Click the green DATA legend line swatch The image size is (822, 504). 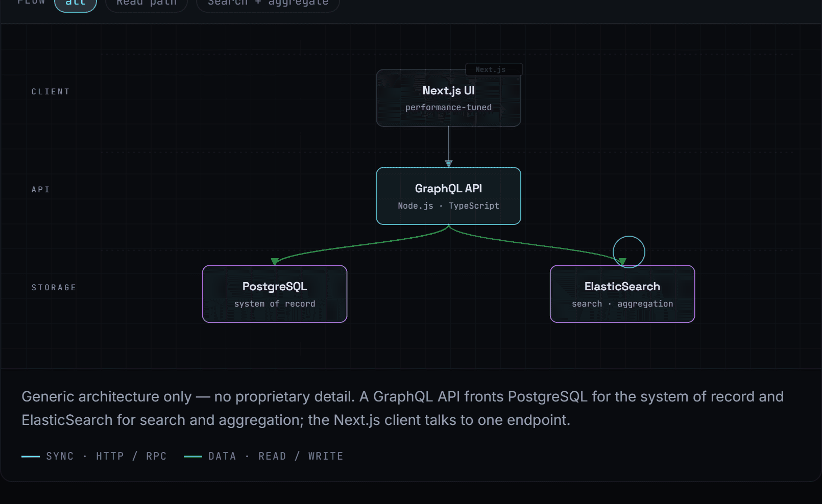point(193,457)
